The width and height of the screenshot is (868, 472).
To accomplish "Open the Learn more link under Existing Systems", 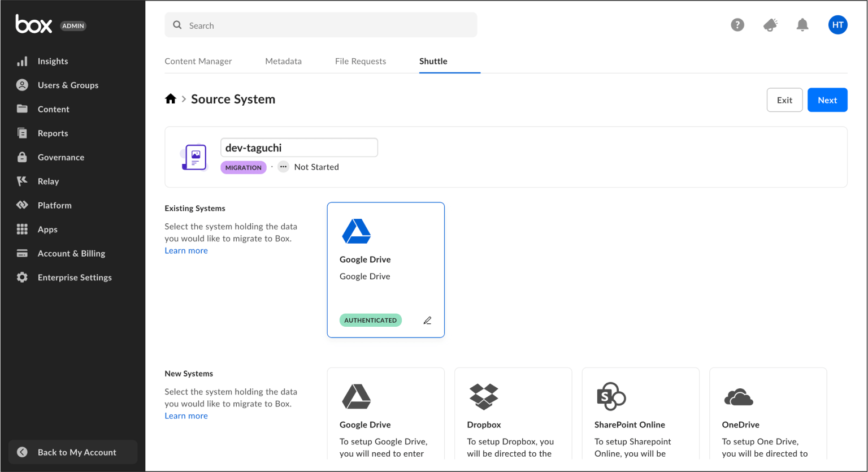I will (x=186, y=250).
